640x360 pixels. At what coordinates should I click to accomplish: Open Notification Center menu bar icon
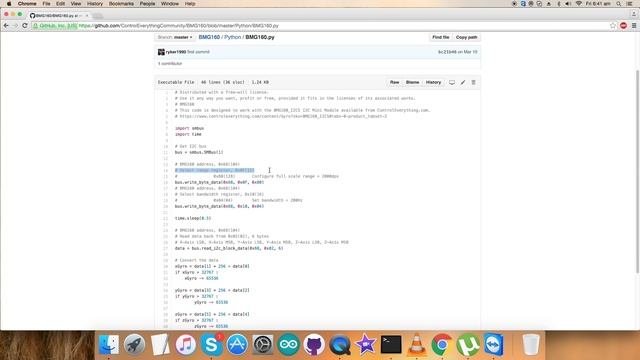(630, 4)
